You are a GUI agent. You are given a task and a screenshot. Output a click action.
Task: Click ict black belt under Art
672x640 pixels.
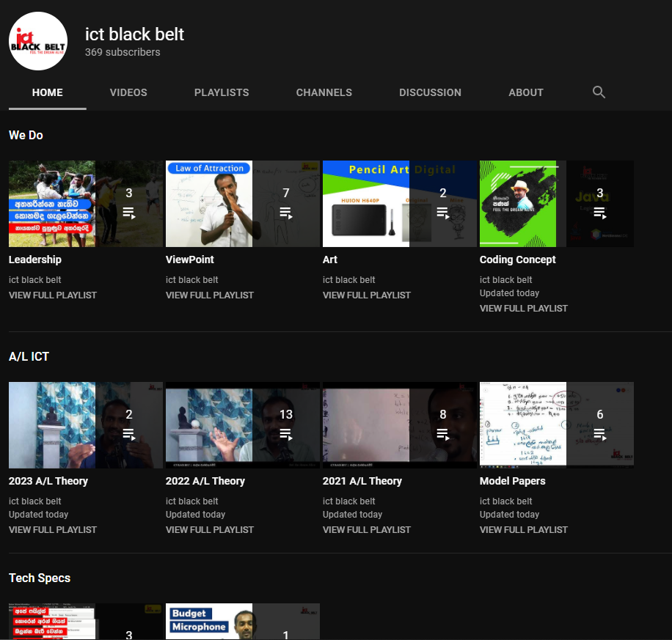349,280
